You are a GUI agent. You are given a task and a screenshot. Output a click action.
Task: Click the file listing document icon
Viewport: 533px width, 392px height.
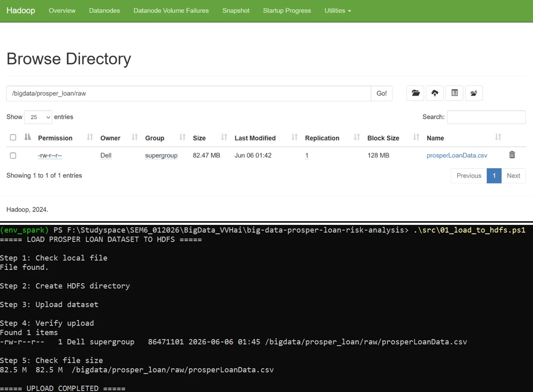click(x=455, y=93)
